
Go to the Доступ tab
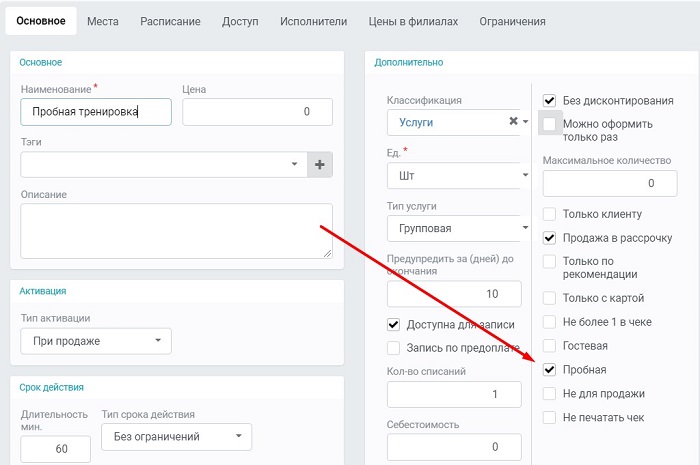[240, 21]
